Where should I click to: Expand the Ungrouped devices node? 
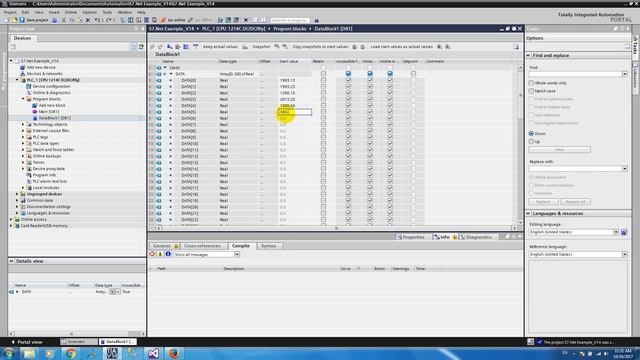tap(17, 194)
